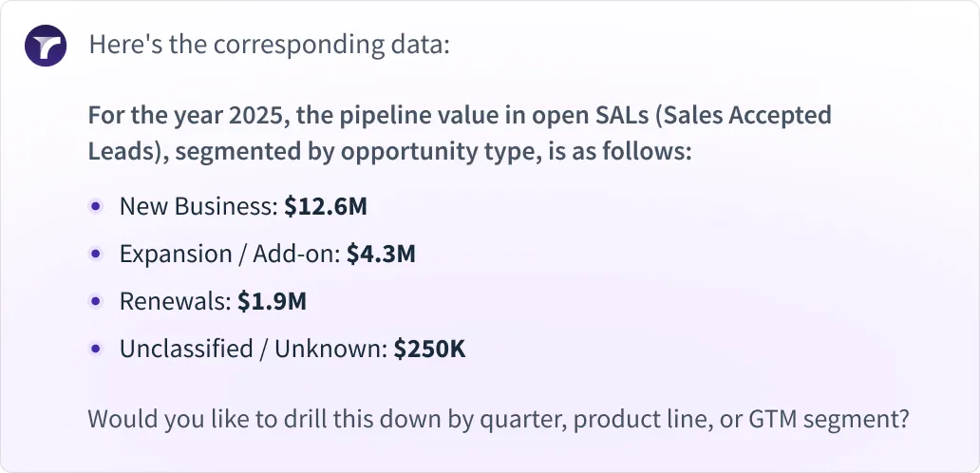The height and width of the screenshot is (473, 980).
Task: Click the "Sales Accepted Leads" phrase
Action: [460, 134]
